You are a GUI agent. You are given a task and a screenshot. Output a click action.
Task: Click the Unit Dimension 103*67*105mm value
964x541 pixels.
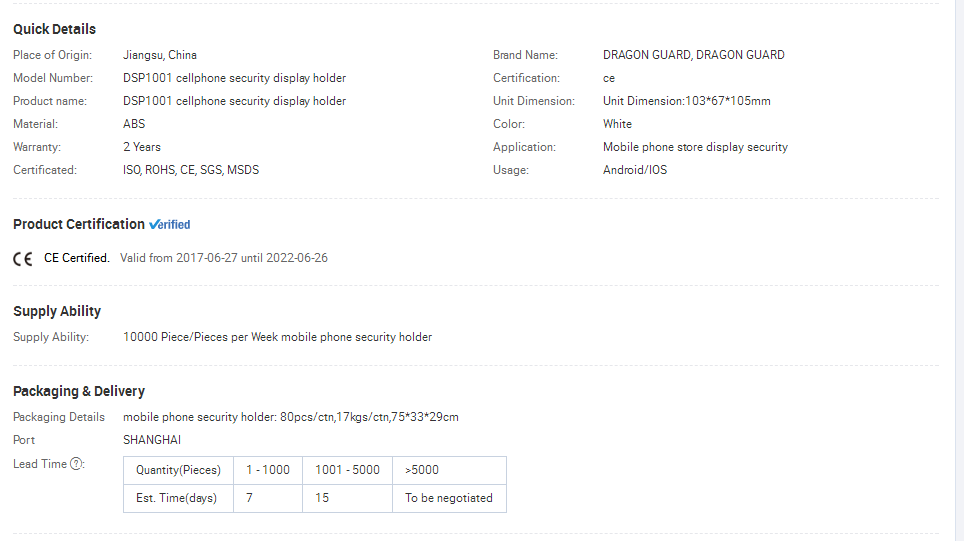(687, 101)
